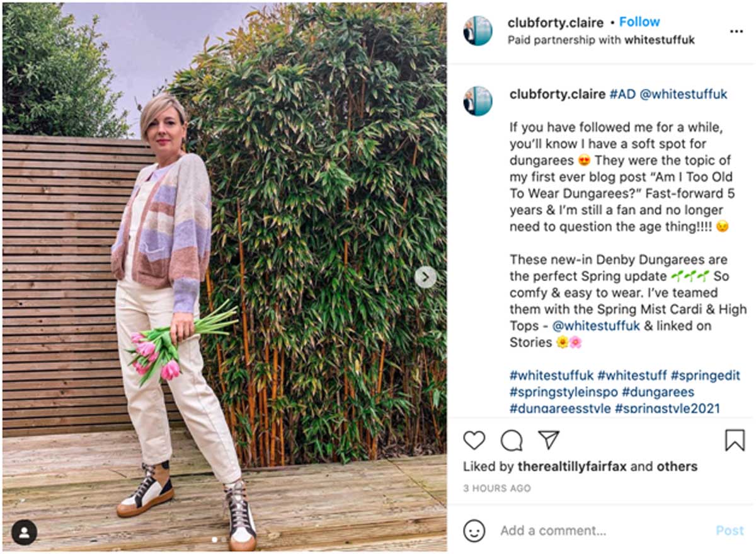Advance to the next photo with the arrow
Viewport: 756px width, 554px height.
427,277
